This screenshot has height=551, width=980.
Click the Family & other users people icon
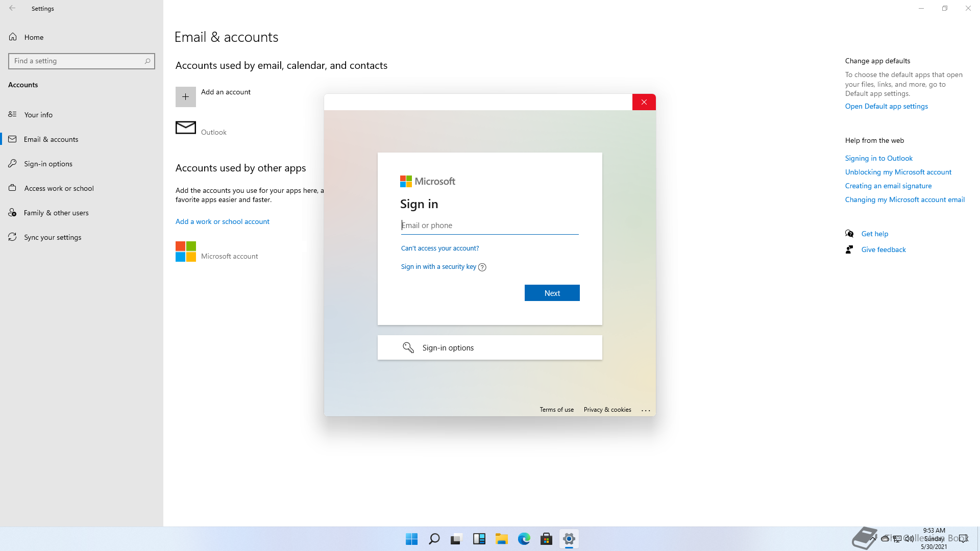(13, 212)
